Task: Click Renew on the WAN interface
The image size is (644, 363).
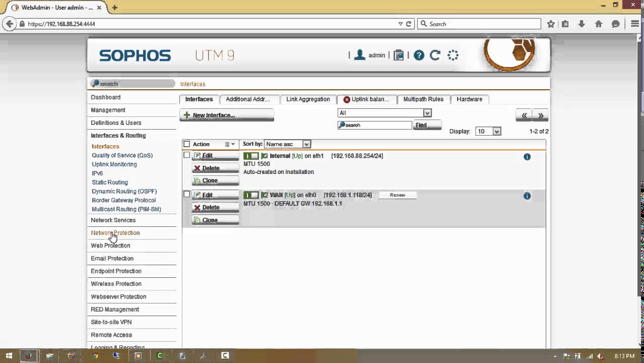Action: coord(398,195)
